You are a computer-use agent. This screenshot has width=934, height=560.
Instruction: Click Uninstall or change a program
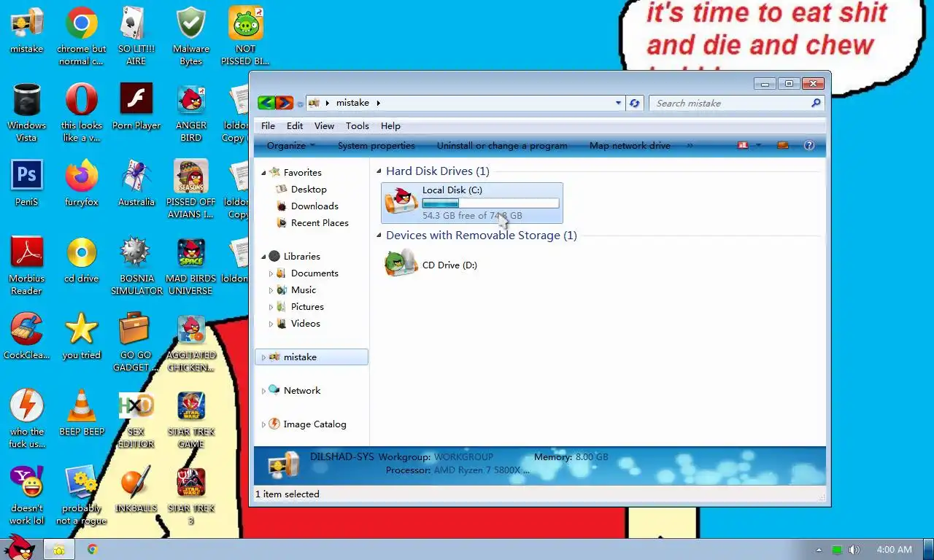pos(502,145)
